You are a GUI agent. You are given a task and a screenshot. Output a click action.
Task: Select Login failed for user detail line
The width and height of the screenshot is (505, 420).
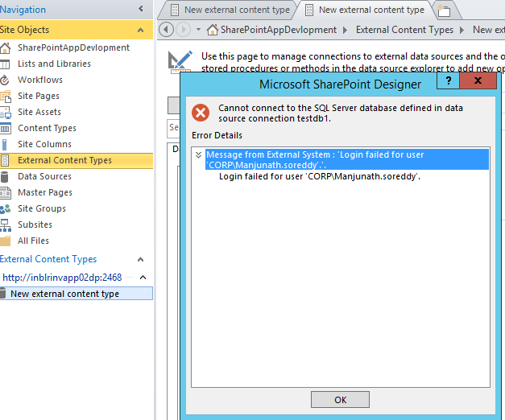click(320, 177)
